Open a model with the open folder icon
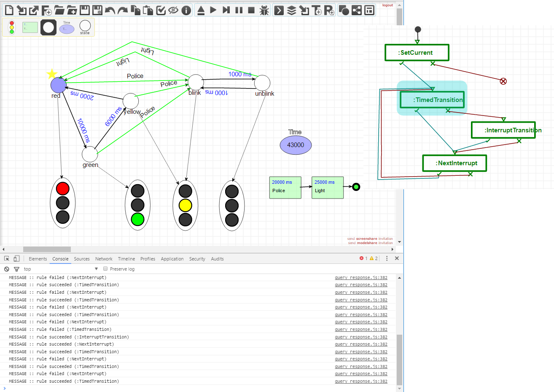The width and height of the screenshot is (554, 392). (x=59, y=10)
